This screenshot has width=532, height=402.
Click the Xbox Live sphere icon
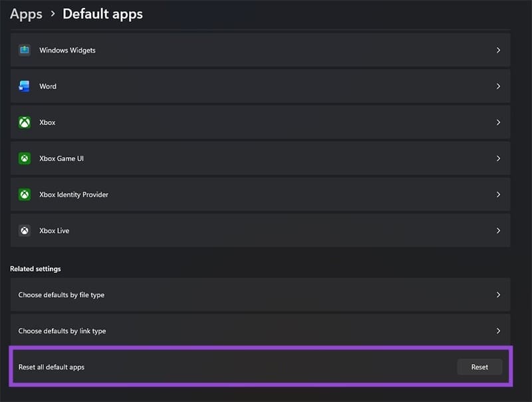(25, 230)
